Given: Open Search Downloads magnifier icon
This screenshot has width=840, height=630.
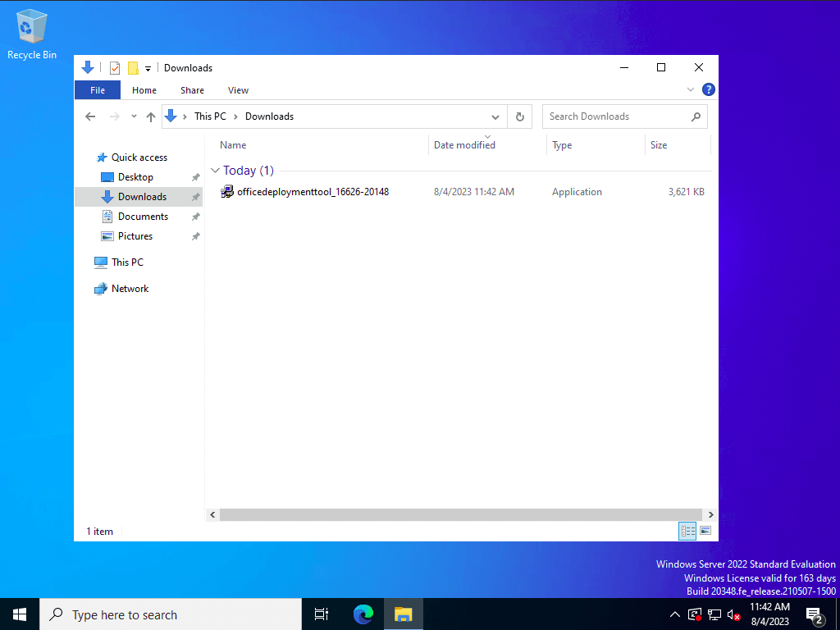Looking at the screenshot, I should (x=696, y=116).
